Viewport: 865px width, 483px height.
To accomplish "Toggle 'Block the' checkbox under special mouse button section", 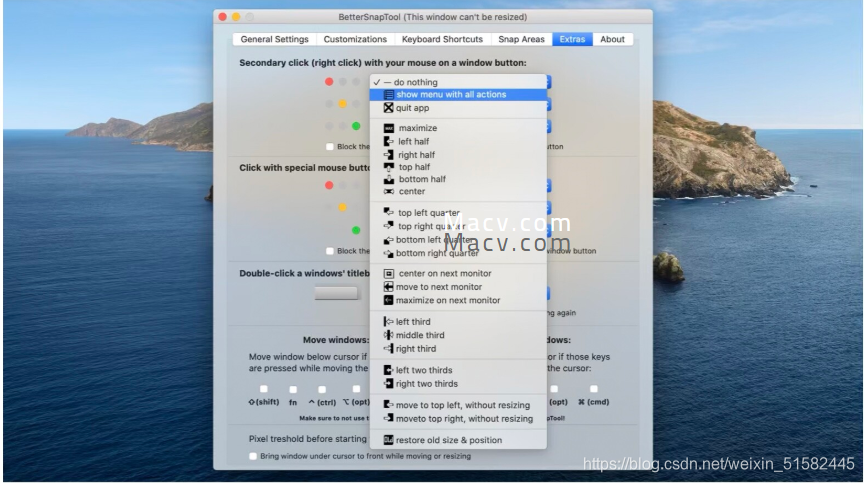I will [330, 251].
